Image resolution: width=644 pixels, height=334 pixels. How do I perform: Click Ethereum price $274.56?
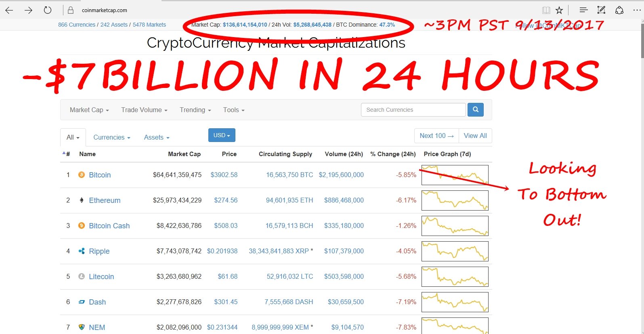226,200
